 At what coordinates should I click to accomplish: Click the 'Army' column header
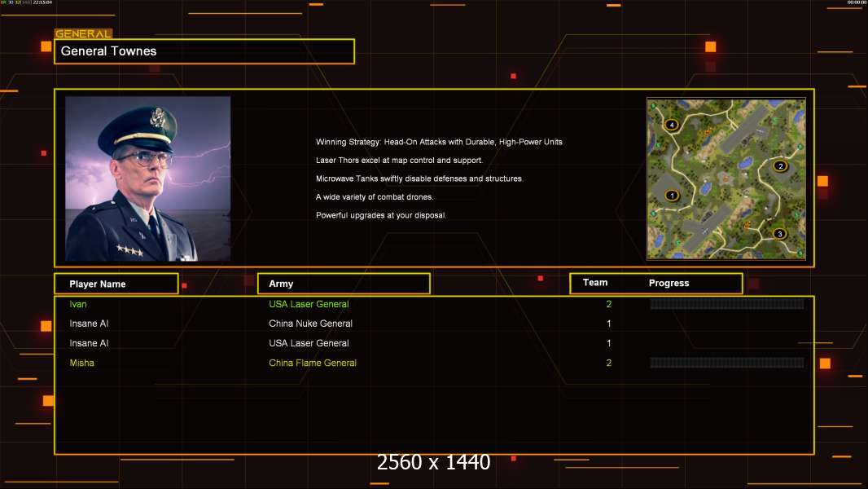coord(344,284)
